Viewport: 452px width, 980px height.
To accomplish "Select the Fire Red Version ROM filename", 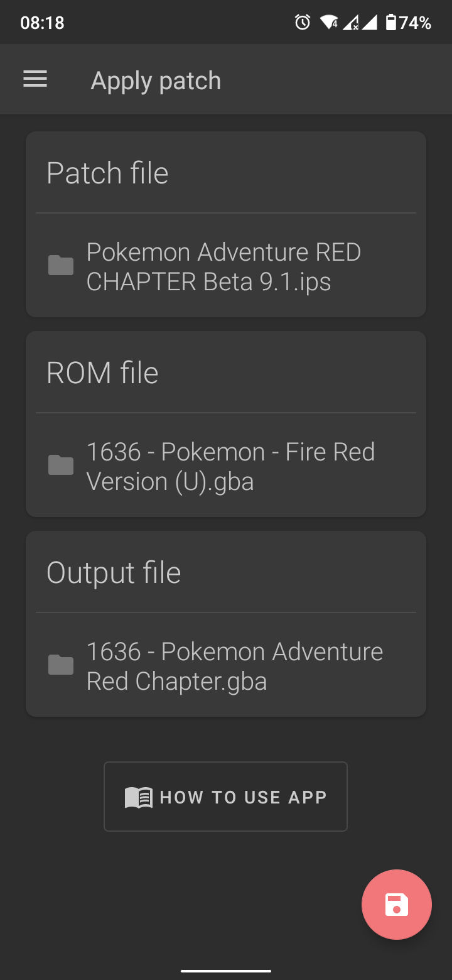I will pos(230,467).
